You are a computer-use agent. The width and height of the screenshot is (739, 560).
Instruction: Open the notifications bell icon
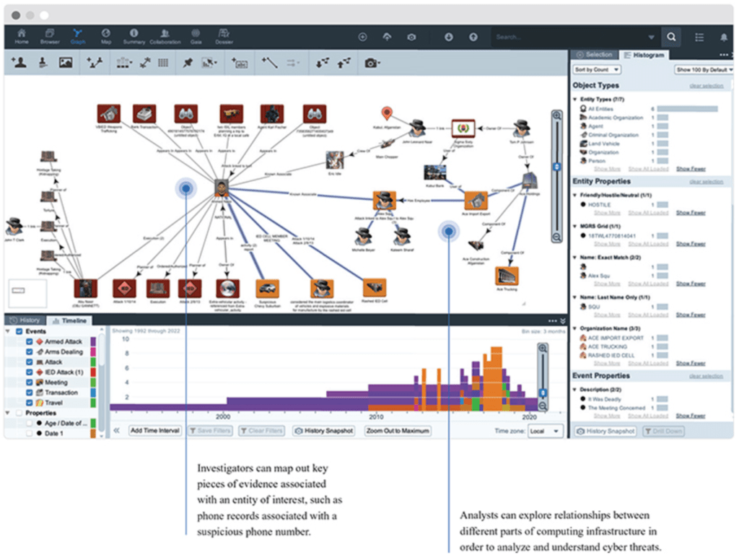723,38
